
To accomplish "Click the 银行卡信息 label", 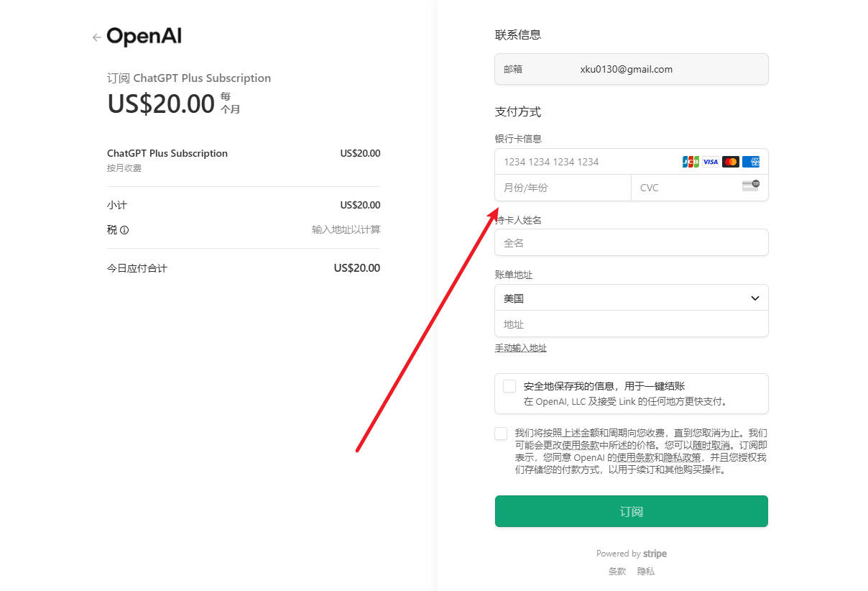I will tap(518, 139).
